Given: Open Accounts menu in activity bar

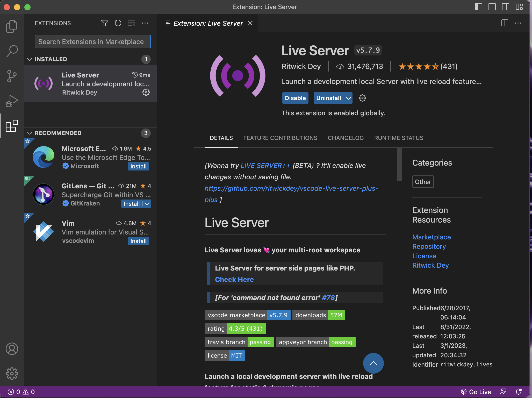Looking at the screenshot, I should click(12, 349).
